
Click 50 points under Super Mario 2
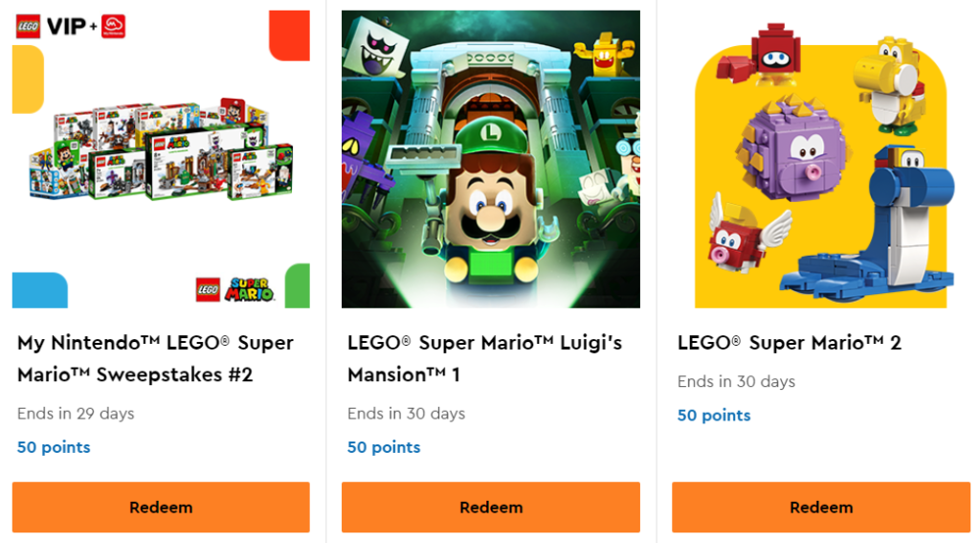pyautogui.click(x=714, y=416)
